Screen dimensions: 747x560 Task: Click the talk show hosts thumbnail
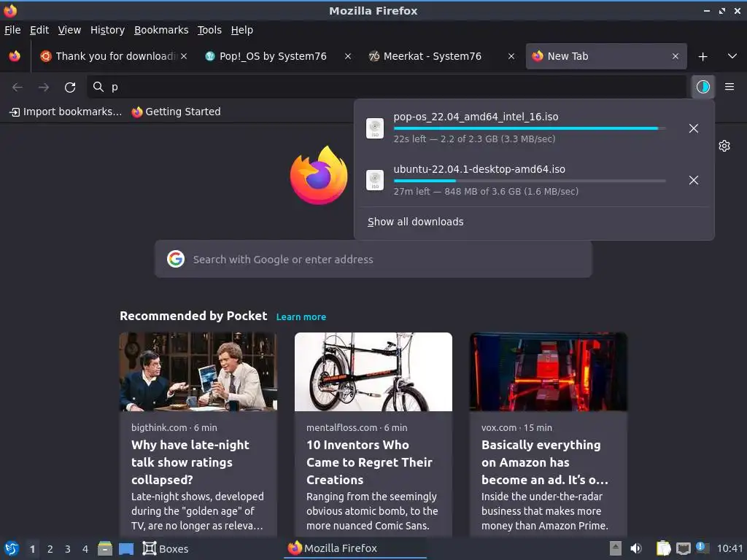click(x=198, y=371)
